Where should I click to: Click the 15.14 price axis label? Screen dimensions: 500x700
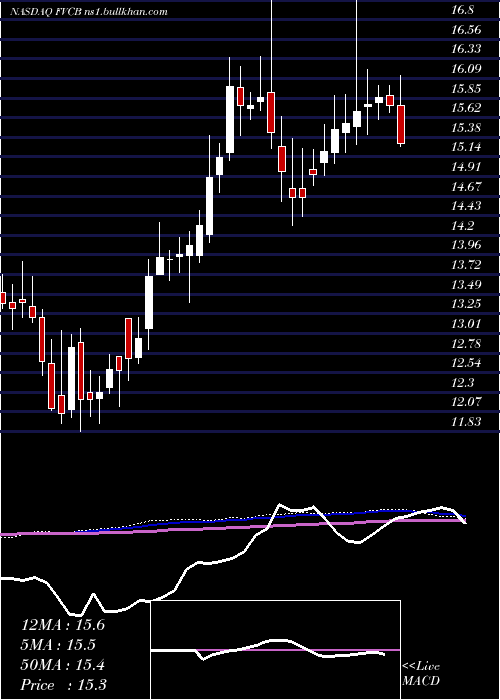(466, 147)
